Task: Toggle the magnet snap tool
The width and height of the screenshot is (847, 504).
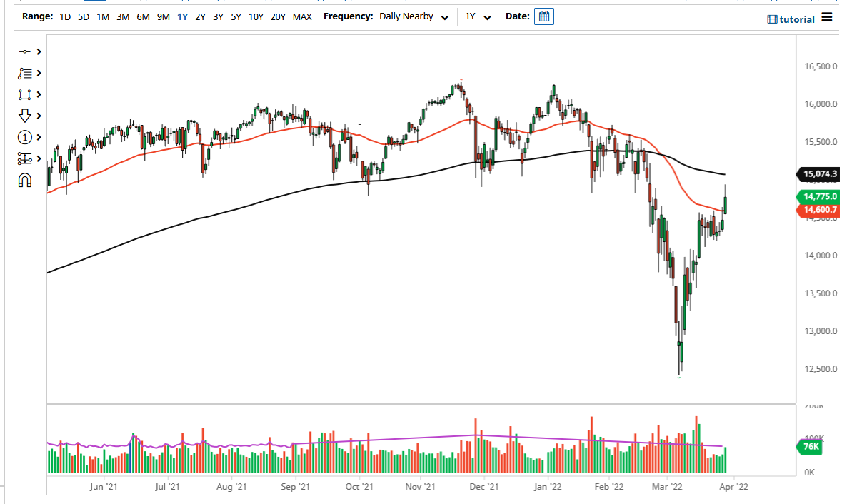Action: point(24,181)
